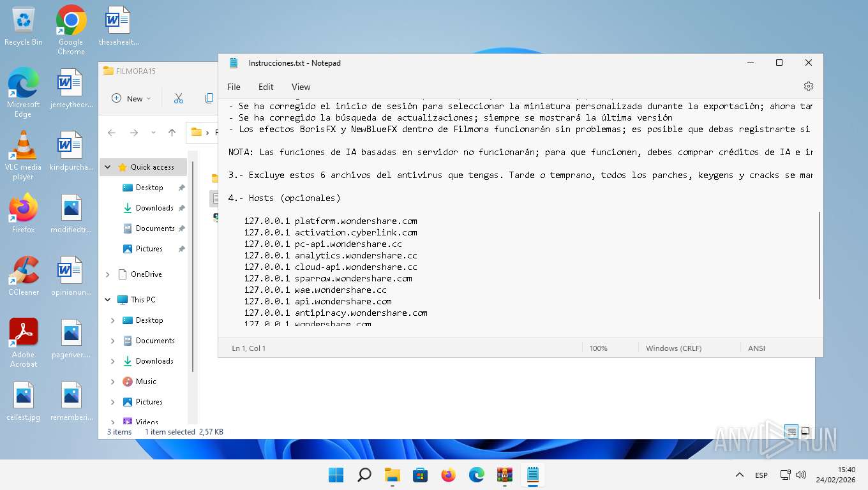Go up one folder level in Explorer
The height and width of the screenshot is (490, 868).
click(x=172, y=133)
